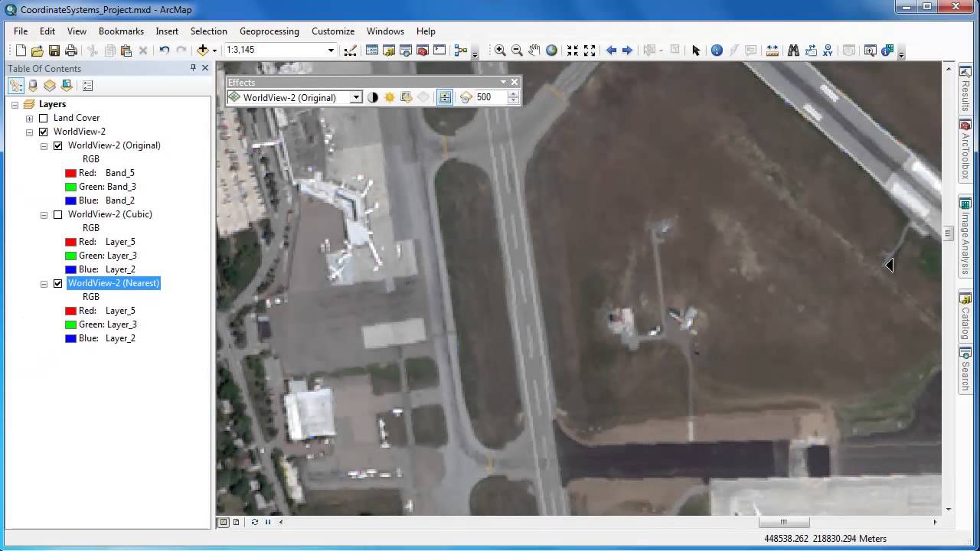Viewport: 980px width, 551px height.
Task: Click the Contrast icon on Effects toolbar
Action: point(373,97)
